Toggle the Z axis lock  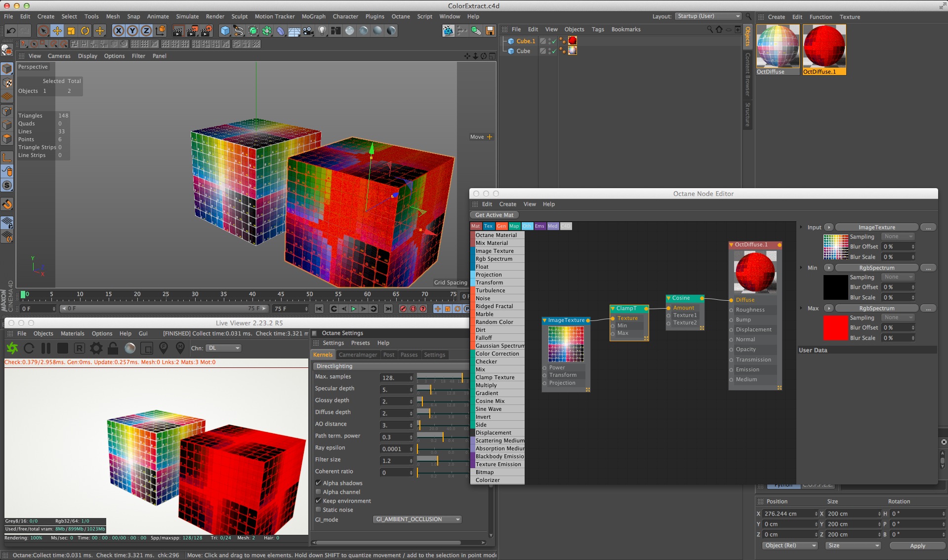point(146,31)
